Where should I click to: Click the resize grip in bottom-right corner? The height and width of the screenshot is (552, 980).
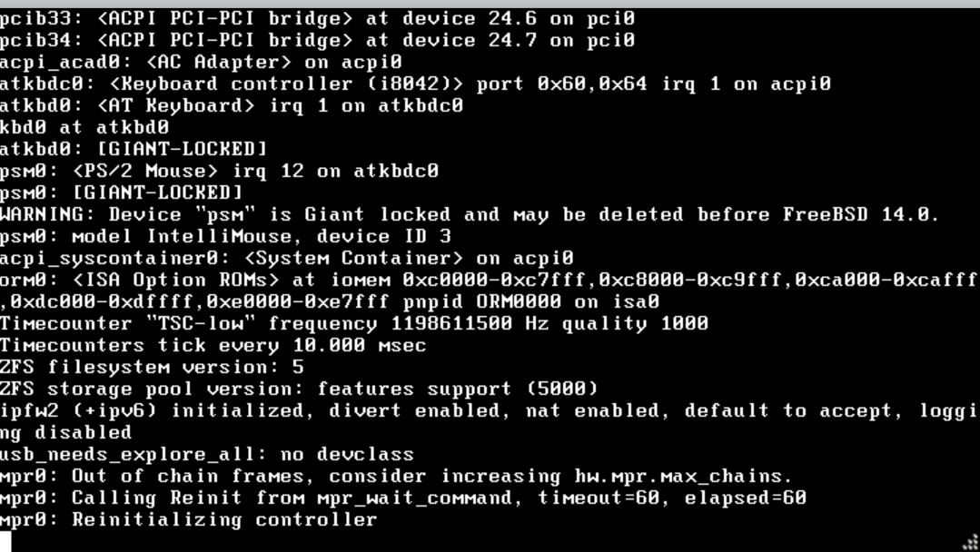pos(972,544)
